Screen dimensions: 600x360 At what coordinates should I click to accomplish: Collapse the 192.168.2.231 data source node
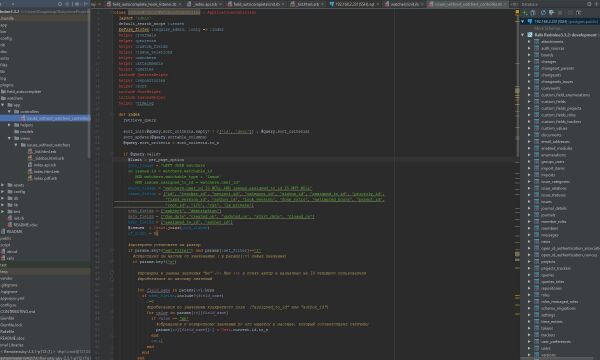pyautogui.click(x=523, y=21)
